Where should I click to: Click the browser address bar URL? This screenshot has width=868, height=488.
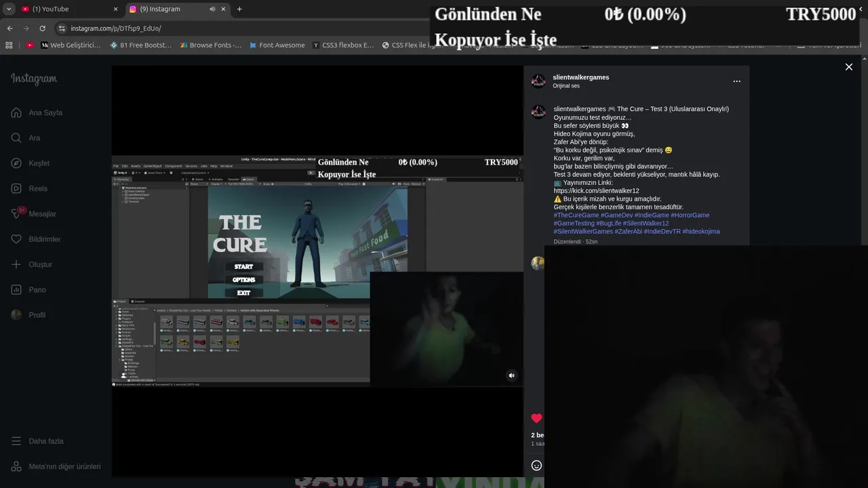[x=116, y=28]
